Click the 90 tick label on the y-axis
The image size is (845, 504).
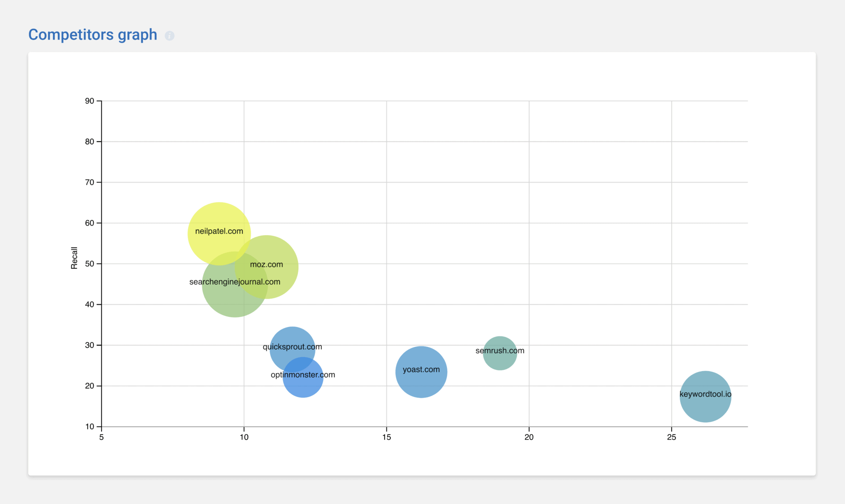pos(89,101)
